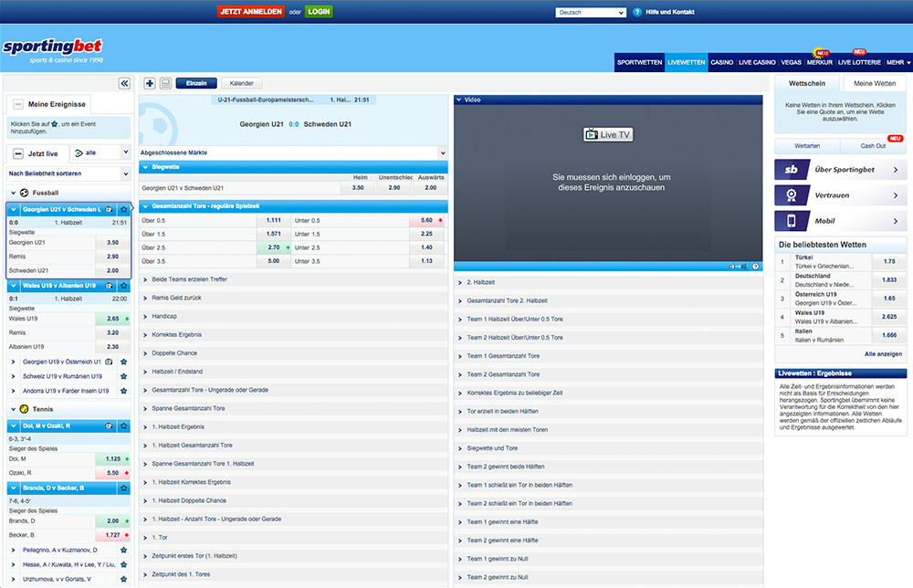The width and height of the screenshot is (913, 588).
Task: Collapse the Tennis category
Action: coord(14,409)
